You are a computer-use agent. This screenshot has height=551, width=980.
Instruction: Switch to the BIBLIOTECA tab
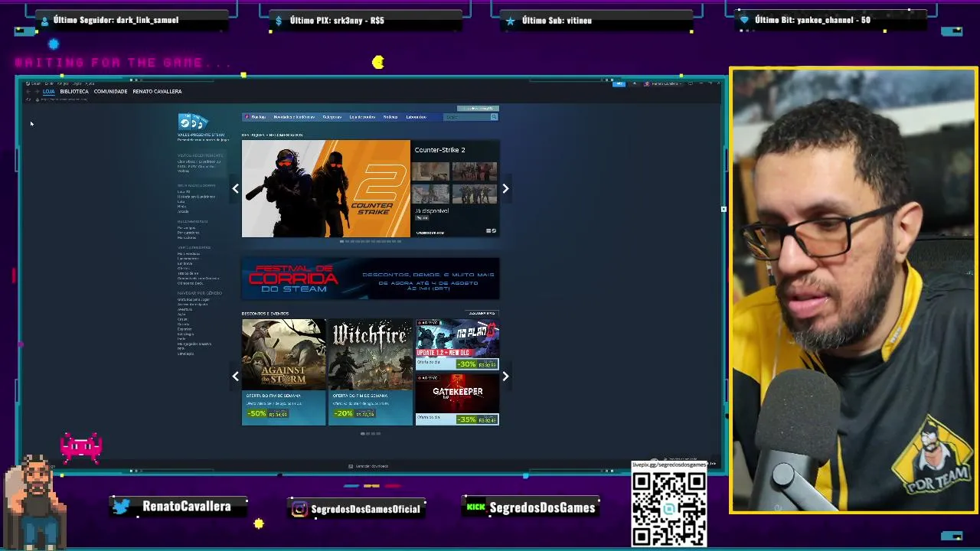(74, 91)
